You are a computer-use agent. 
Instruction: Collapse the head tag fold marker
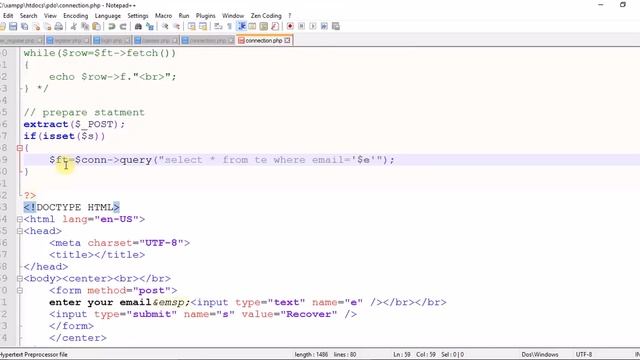pos(20,231)
